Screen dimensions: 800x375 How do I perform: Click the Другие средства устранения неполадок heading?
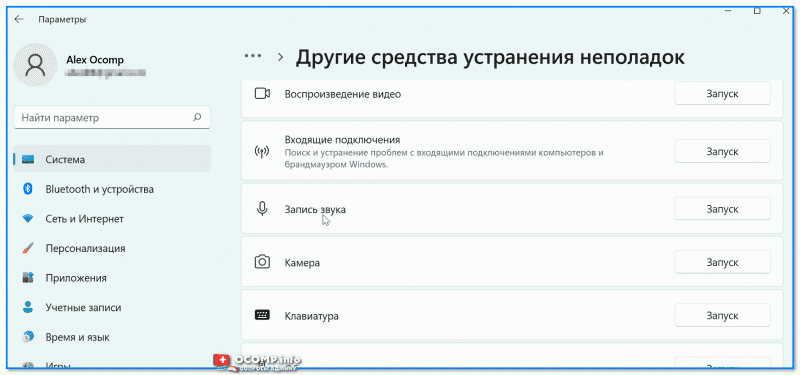click(490, 57)
